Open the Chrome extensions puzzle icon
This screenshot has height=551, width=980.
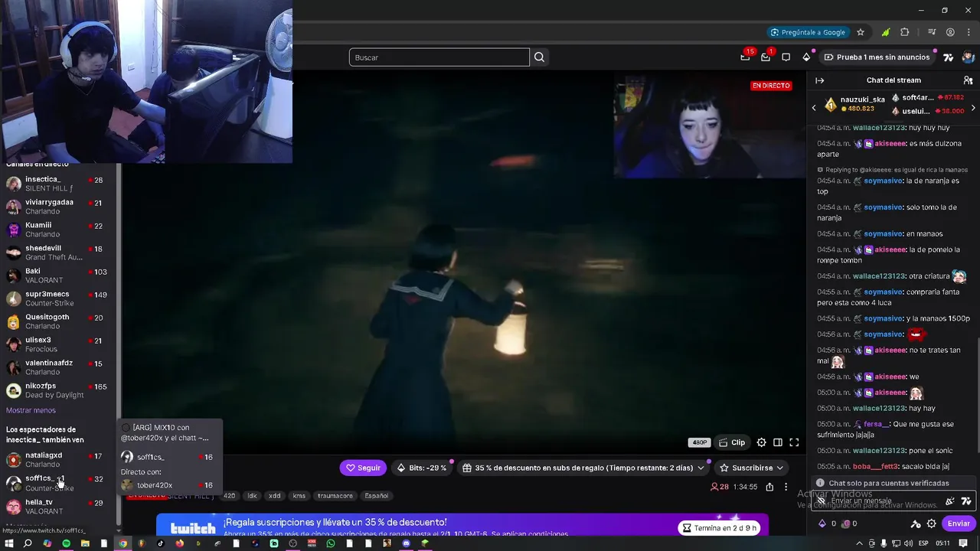(x=905, y=32)
